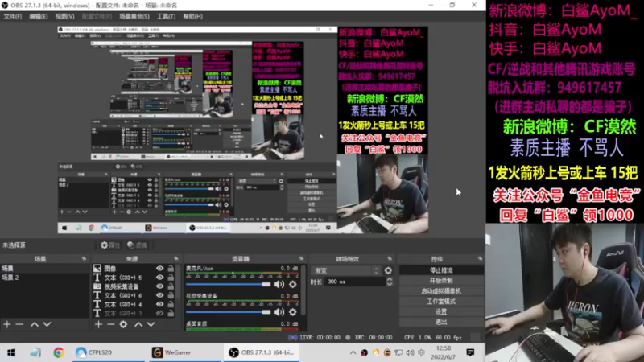Decrease the 时长 duration with down arrow

[x=390, y=284]
